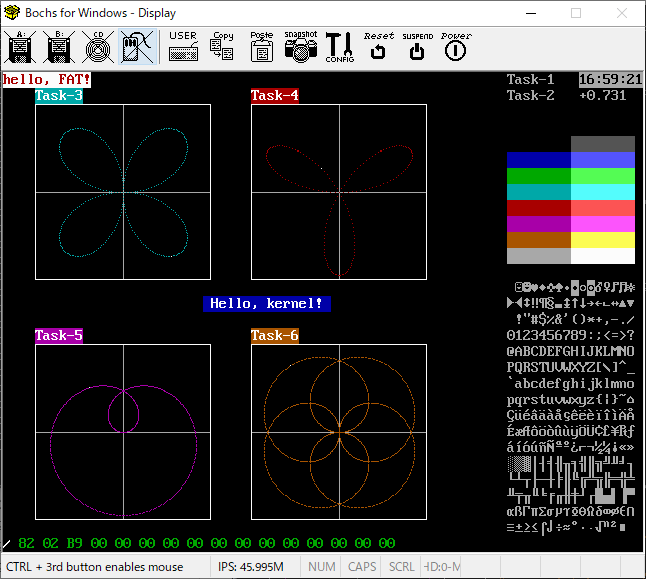This screenshot has height=579, width=646.
Task: Click the IPS: 45.995M status field
Action: pos(250,567)
